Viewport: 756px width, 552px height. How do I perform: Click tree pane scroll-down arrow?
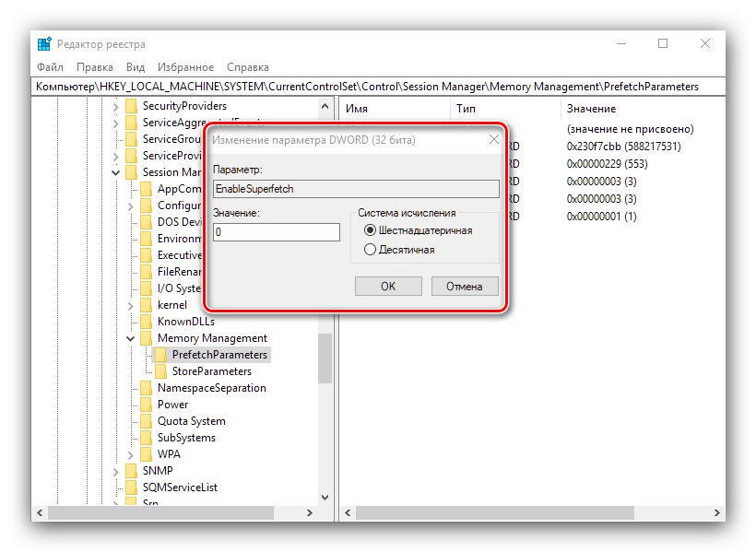325,497
